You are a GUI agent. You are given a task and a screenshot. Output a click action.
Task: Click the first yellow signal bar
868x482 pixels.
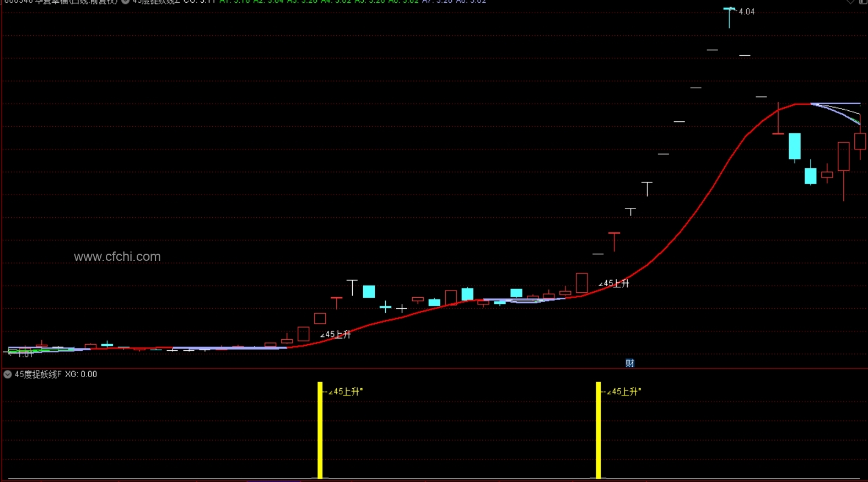320,430
